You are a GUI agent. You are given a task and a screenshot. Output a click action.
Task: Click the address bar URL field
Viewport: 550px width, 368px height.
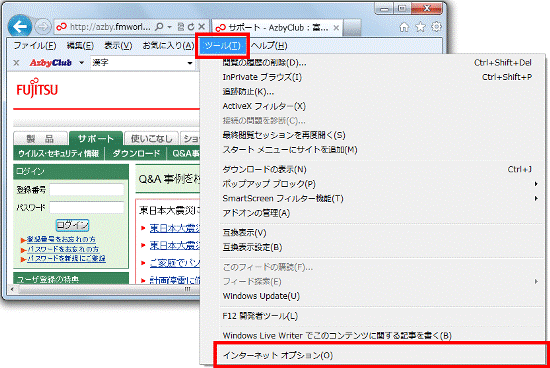[110, 27]
